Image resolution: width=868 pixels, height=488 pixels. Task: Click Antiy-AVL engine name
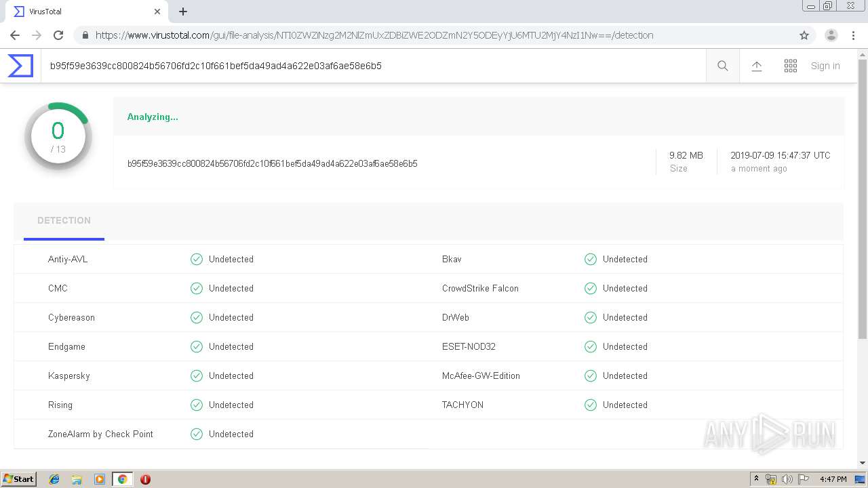(x=68, y=259)
